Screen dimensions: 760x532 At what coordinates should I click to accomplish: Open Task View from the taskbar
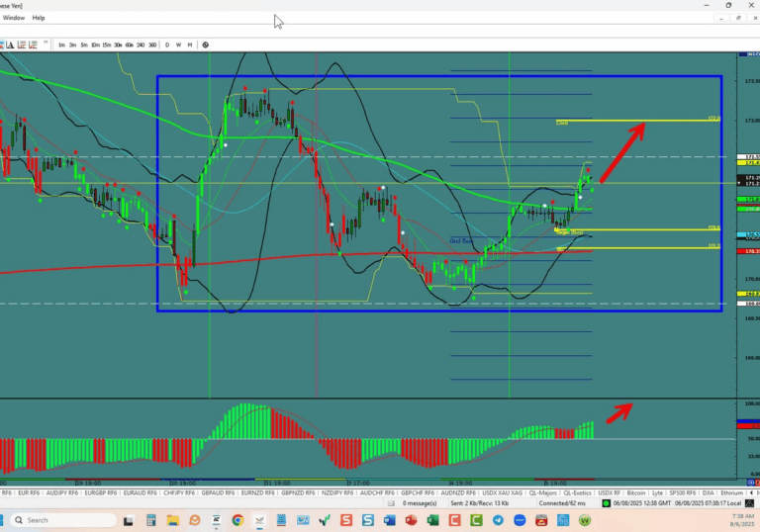(128, 521)
